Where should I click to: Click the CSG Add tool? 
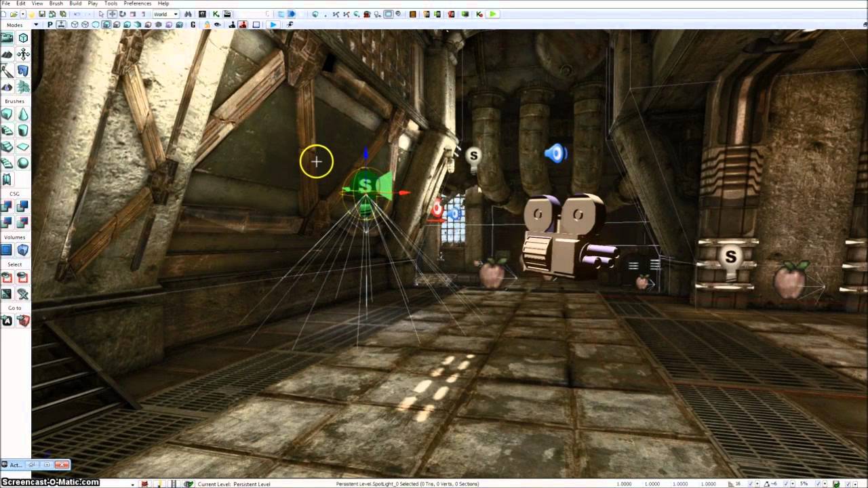tap(7, 206)
